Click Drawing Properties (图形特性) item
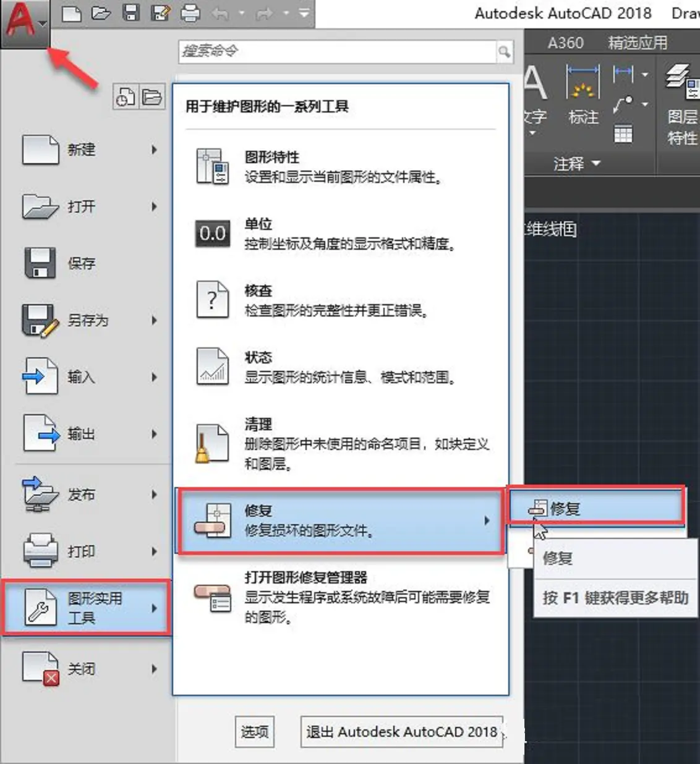Image resolution: width=700 pixels, height=764 pixels. pos(340,167)
